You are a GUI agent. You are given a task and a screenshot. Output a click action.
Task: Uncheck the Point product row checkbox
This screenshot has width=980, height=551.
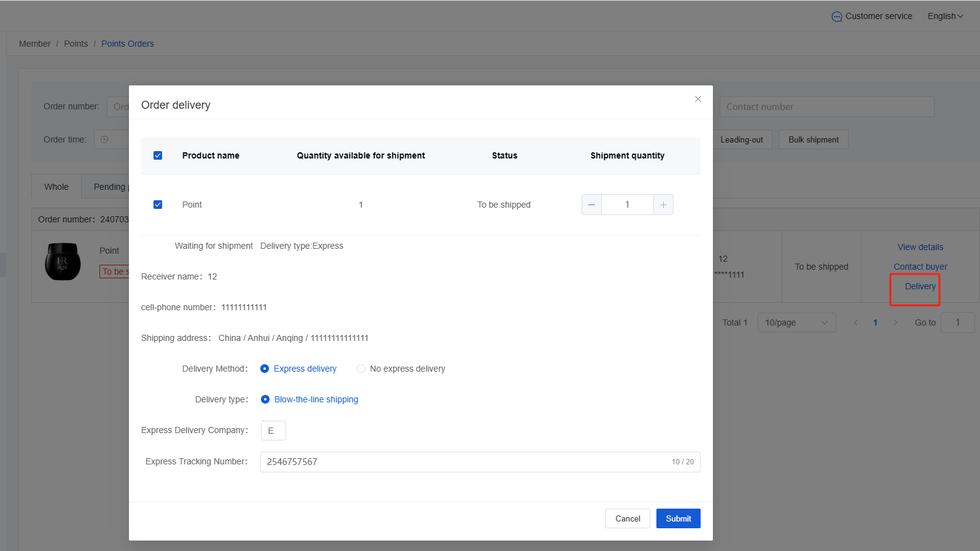[158, 205]
